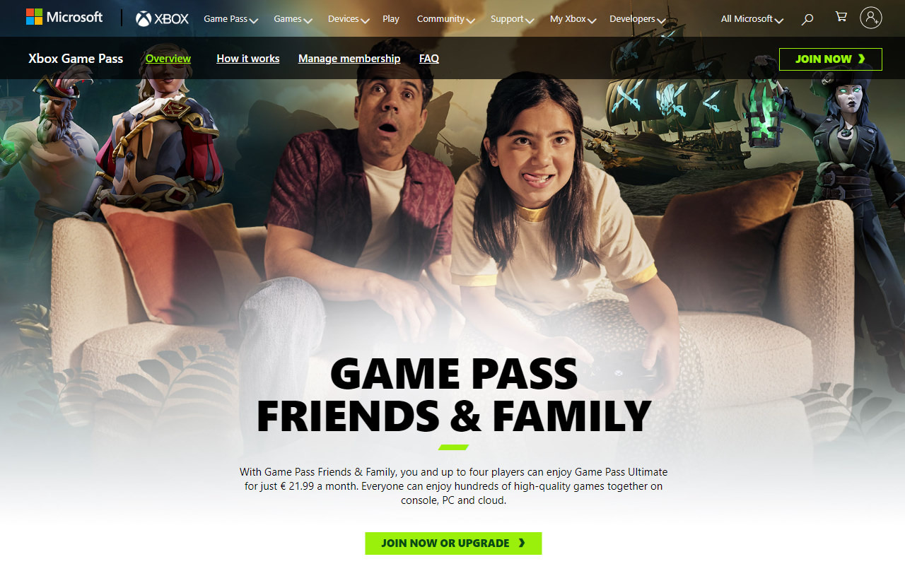Open the Xbox logo home link
905x588 pixels.
pyautogui.click(x=163, y=18)
